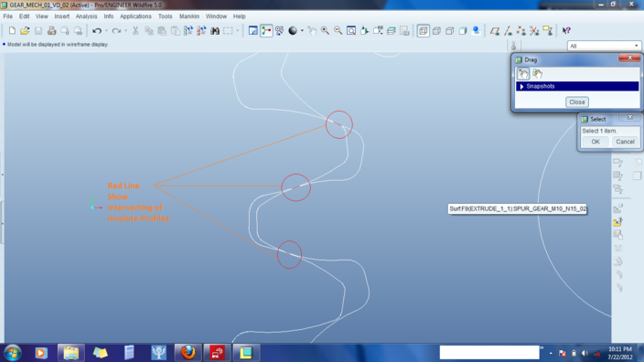The height and width of the screenshot is (362, 644).
Task: Open the Layers display icon
Action: point(391,31)
